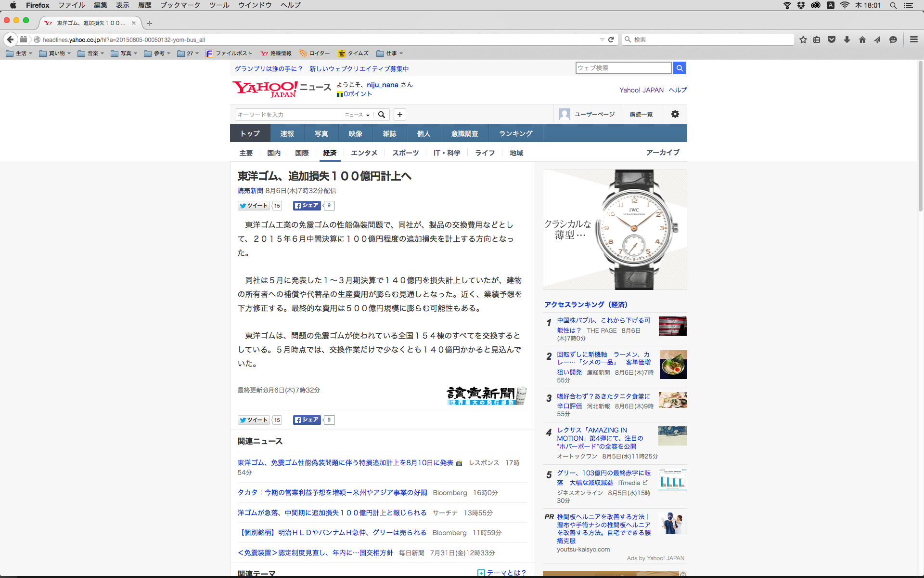Click the Firefox reload page icon
This screenshot has height=578, width=924.
point(611,39)
